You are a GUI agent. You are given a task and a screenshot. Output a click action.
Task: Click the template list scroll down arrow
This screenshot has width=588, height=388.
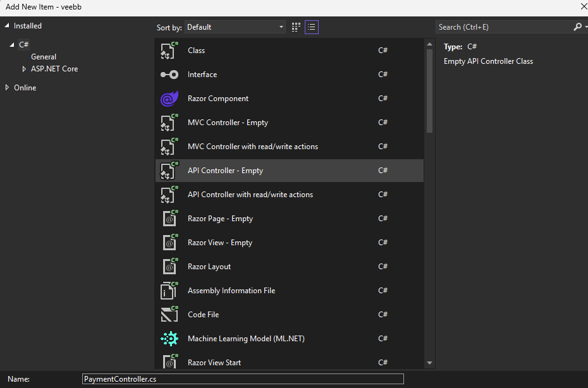click(x=430, y=363)
